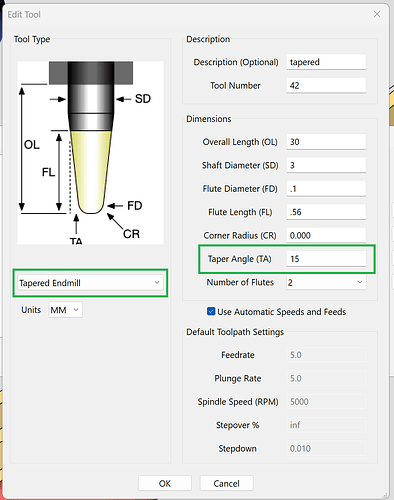Viewport: 394px width, 500px height.
Task: Click the Plunge Rate value field
Action: click(326, 378)
